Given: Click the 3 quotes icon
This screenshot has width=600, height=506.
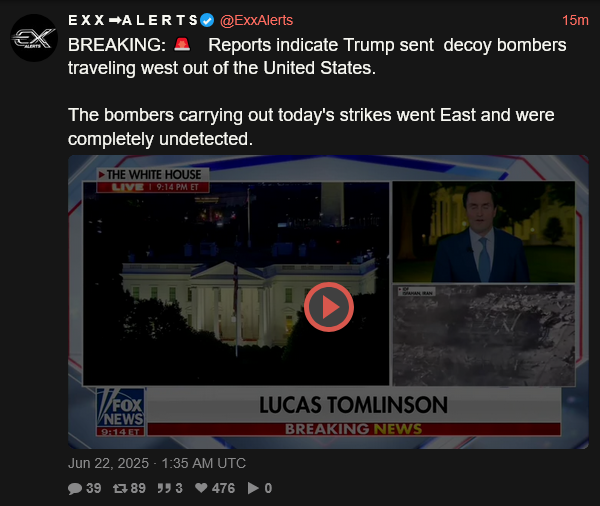Looking at the screenshot, I should [165, 488].
